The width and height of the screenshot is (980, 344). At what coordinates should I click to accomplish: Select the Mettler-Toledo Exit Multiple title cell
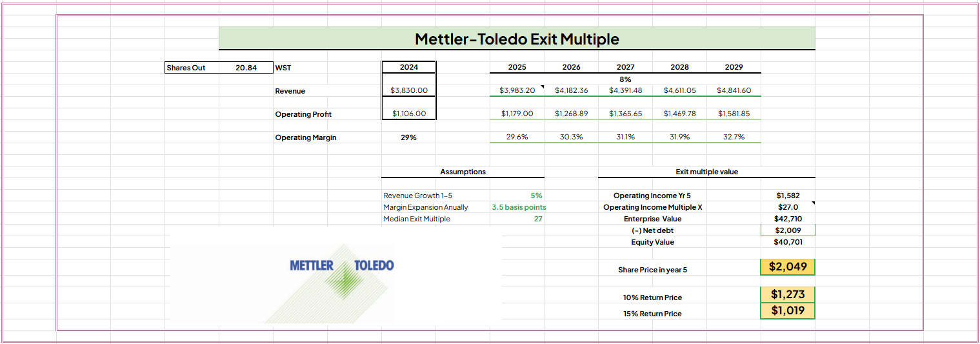517,39
